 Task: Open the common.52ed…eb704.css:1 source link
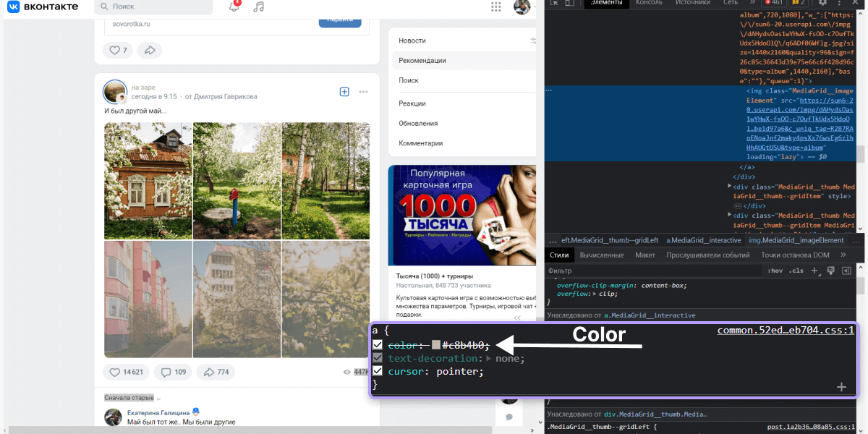click(786, 331)
